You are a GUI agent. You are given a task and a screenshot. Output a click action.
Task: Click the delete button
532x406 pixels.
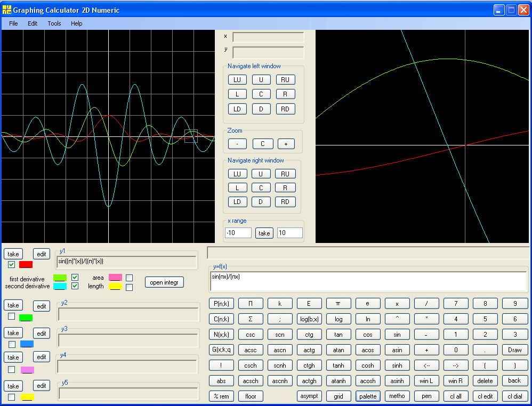click(485, 381)
